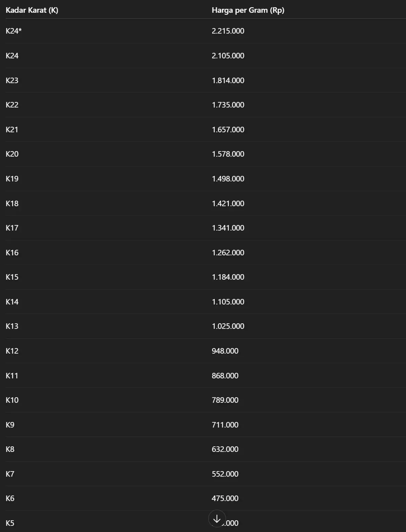
Task: Click the scroll-down arrow button
Action: (x=217, y=518)
